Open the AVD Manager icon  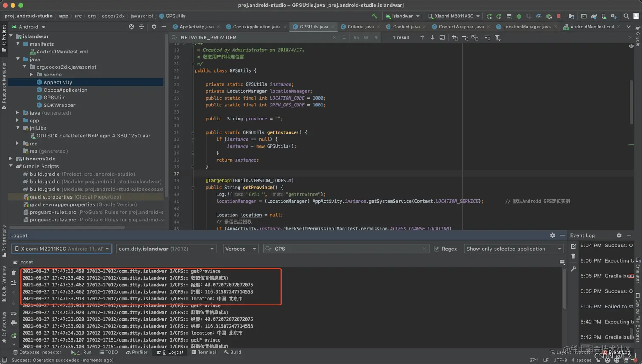603,16
